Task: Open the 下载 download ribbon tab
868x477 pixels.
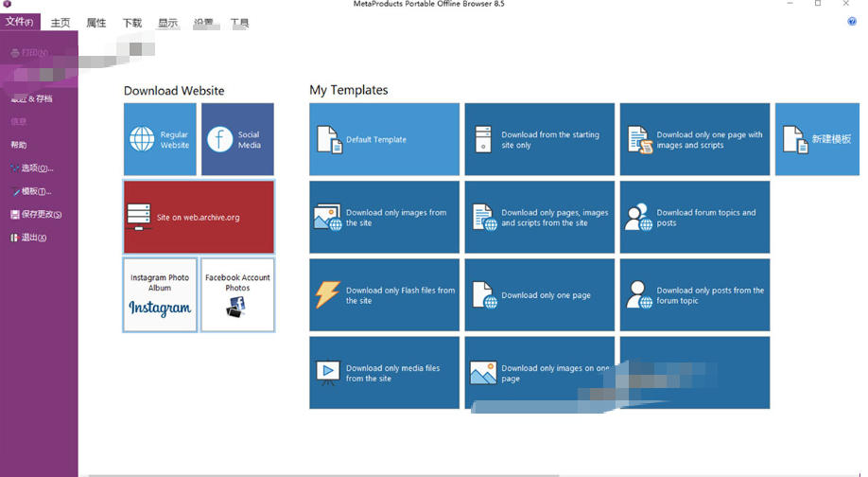Action: click(x=132, y=23)
